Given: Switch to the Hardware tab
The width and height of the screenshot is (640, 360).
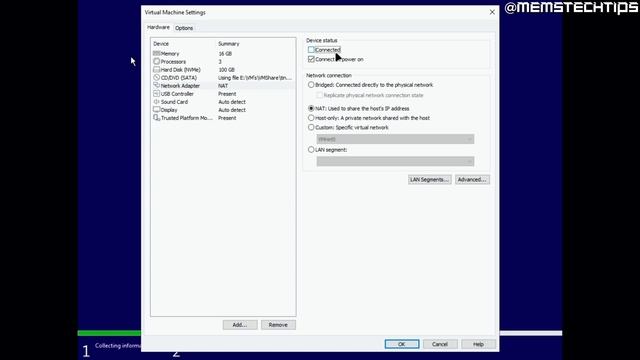Looking at the screenshot, I should [158, 27].
